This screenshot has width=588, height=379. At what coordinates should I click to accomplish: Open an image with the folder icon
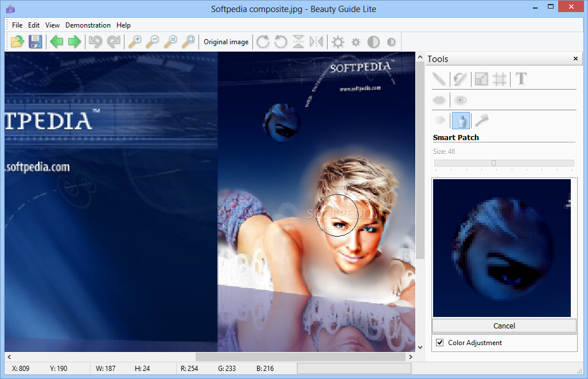point(17,42)
